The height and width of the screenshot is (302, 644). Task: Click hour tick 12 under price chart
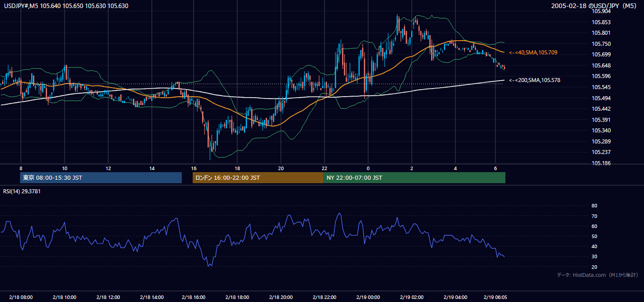(107, 168)
